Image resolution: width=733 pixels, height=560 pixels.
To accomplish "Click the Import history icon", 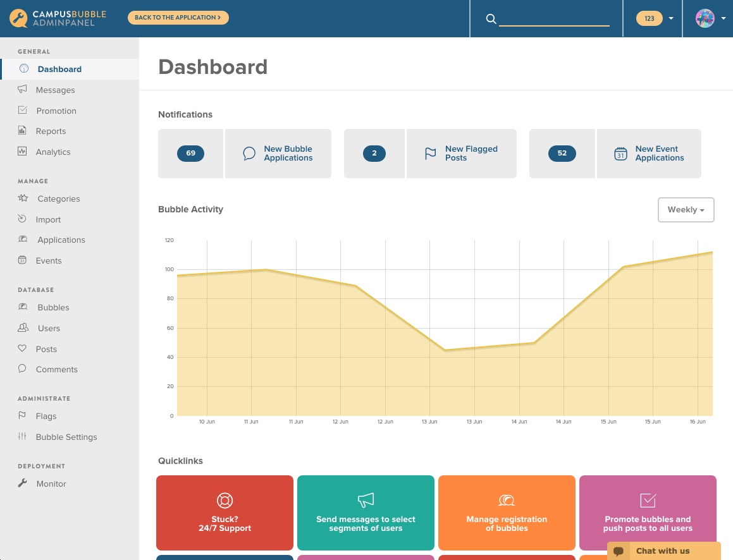I will click(x=22, y=219).
